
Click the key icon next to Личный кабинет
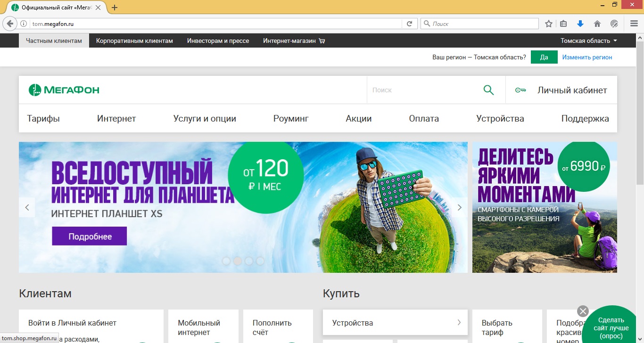(x=520, y=89)
